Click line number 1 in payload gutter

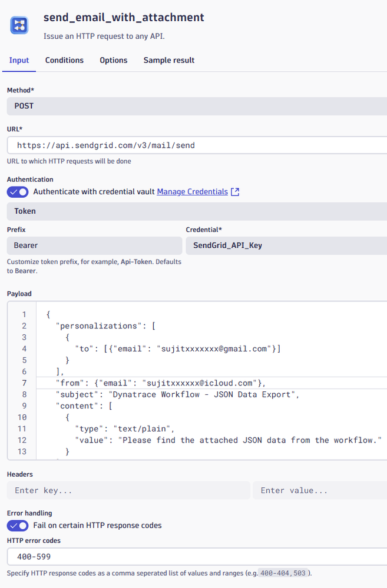[24, 314]
